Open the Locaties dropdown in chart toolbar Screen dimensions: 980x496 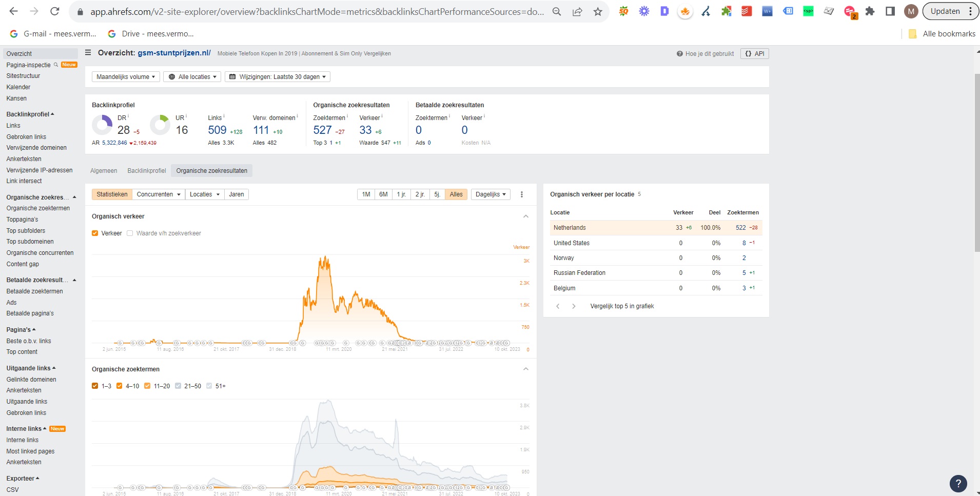tap(205, 194)
